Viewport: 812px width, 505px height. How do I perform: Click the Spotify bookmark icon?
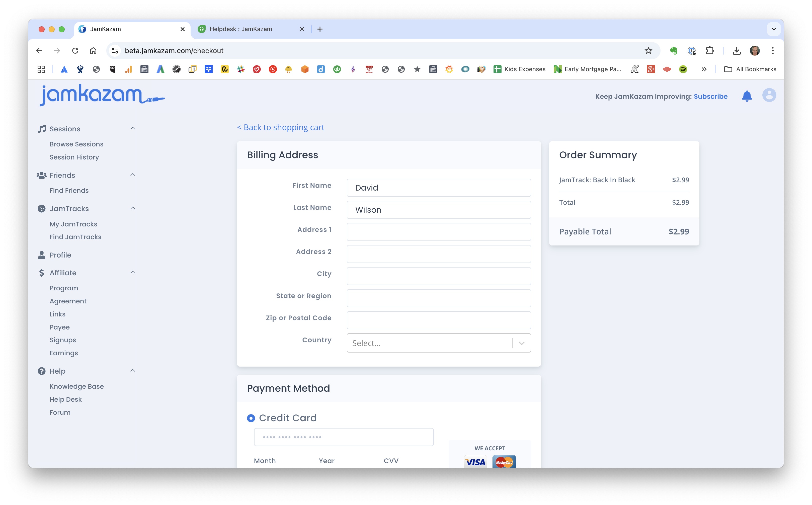pyautogui.click(x=683, y=69)
